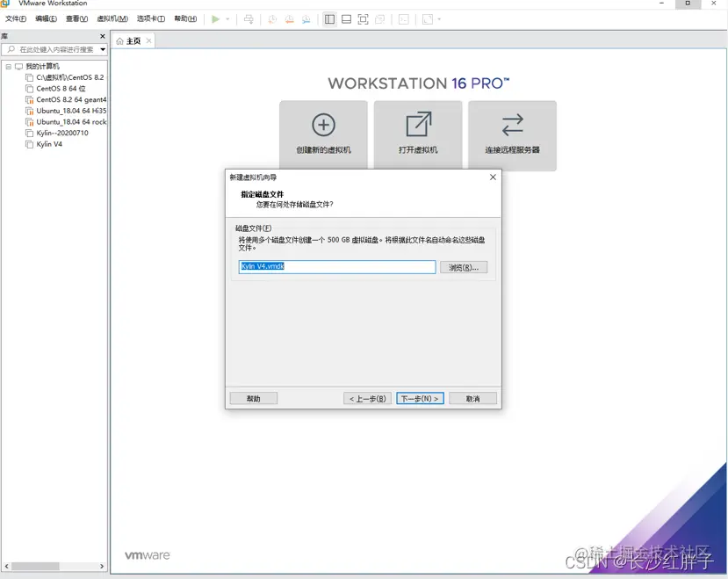Open the 选项卡(T) menu
The image size is (728, 579).
coord(151,18)
